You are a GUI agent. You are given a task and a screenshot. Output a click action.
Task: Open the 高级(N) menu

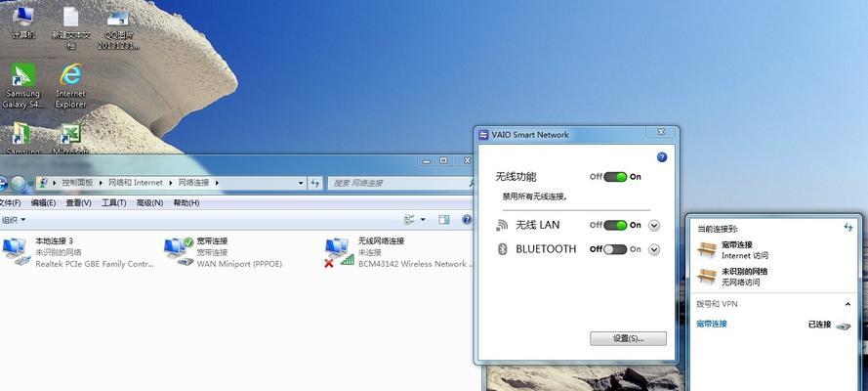pyautogui.click(x=149, y=202)
